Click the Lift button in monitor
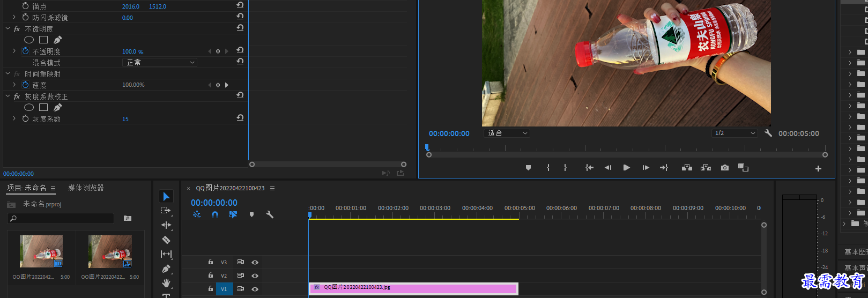The width and height of the screenshot is (868, 298). coord(687,168)
